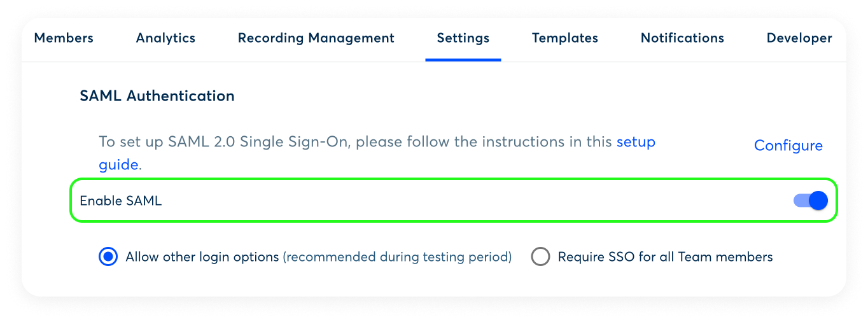This screenshot has height=322, width=868.
Task: Switch to the Analytics tab
Action: point(165,38)
